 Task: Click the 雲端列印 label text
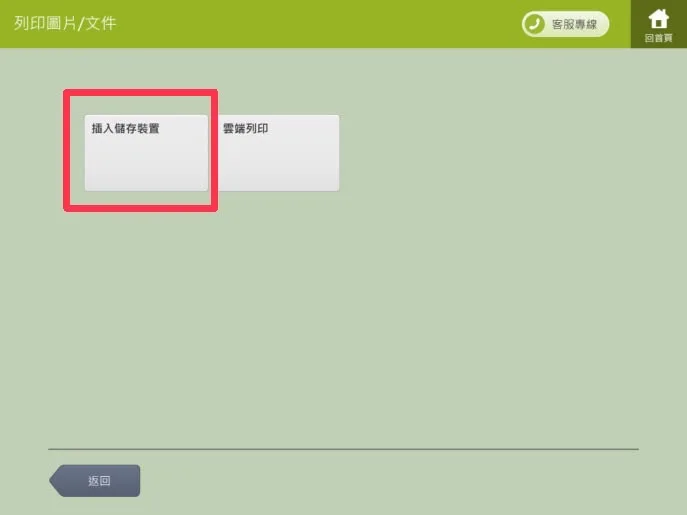click(x=245, y=128)
